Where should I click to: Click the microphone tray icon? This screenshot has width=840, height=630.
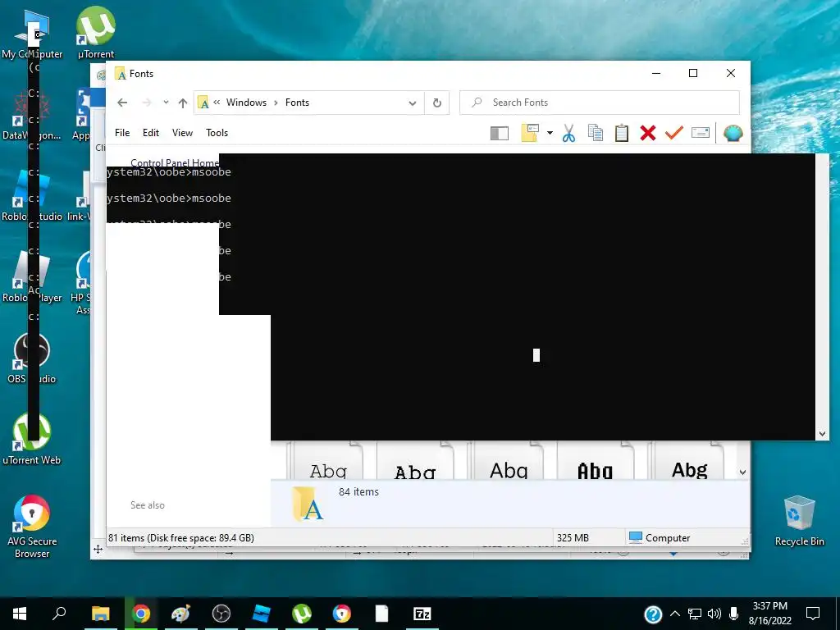(734, 614)
